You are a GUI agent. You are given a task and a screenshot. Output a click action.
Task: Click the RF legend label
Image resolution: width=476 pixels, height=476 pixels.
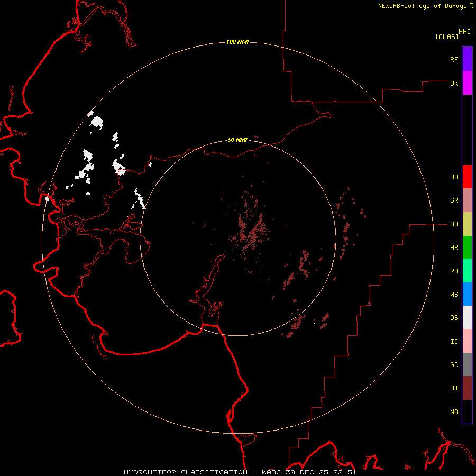(454, 59)
